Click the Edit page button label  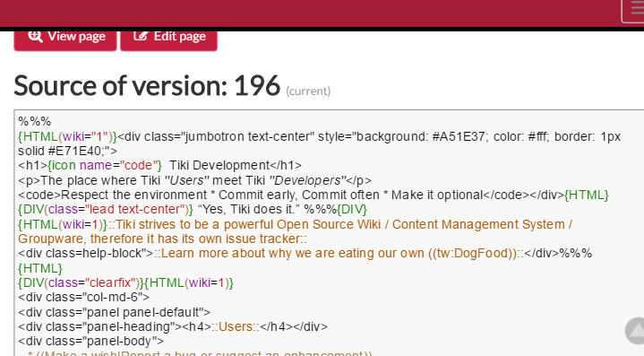(179, 37)
